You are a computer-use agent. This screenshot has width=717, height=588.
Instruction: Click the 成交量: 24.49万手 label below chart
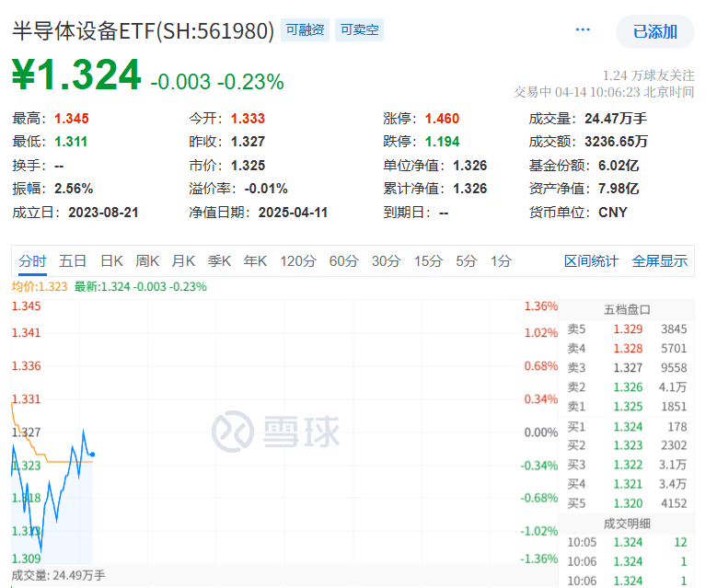[x=59, y=575]
